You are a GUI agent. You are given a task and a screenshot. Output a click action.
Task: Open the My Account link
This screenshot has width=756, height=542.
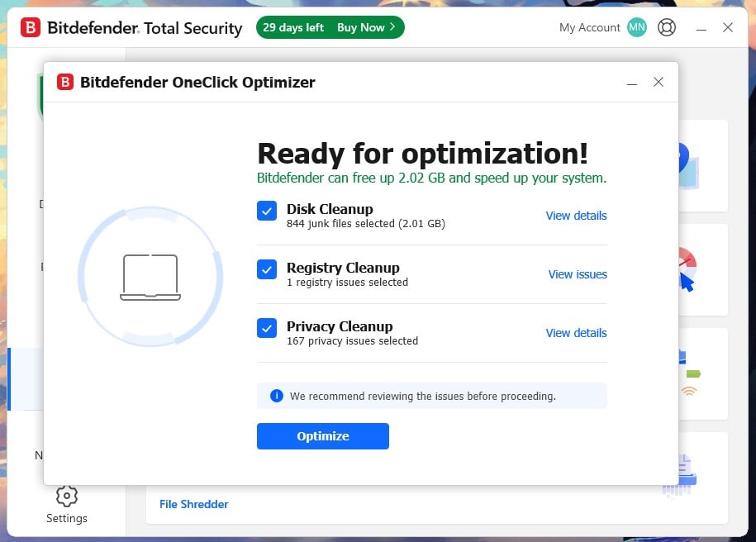coord(589,27)
